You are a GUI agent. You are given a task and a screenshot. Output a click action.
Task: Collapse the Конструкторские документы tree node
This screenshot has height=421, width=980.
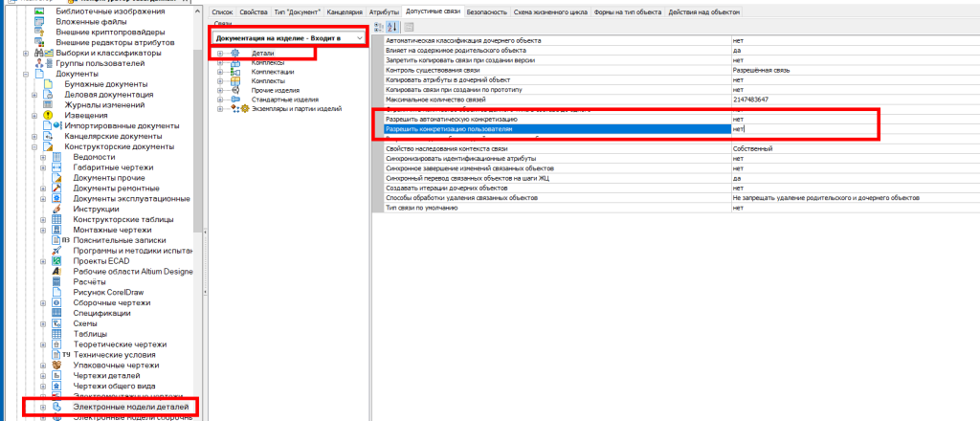[33, 146]
